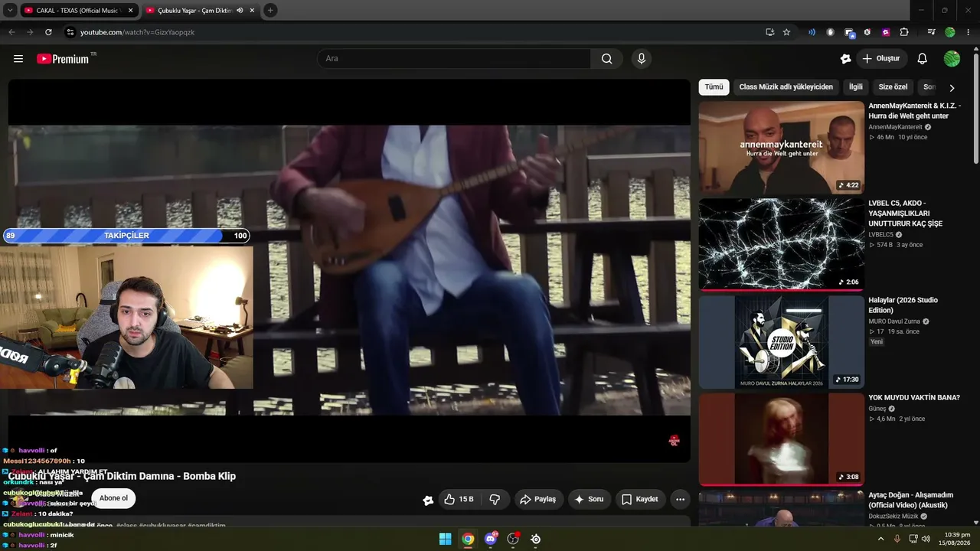This screenshot has height=551, width=980.
Task: View site information for youtube.com
Action: click(x=70, y=32)
